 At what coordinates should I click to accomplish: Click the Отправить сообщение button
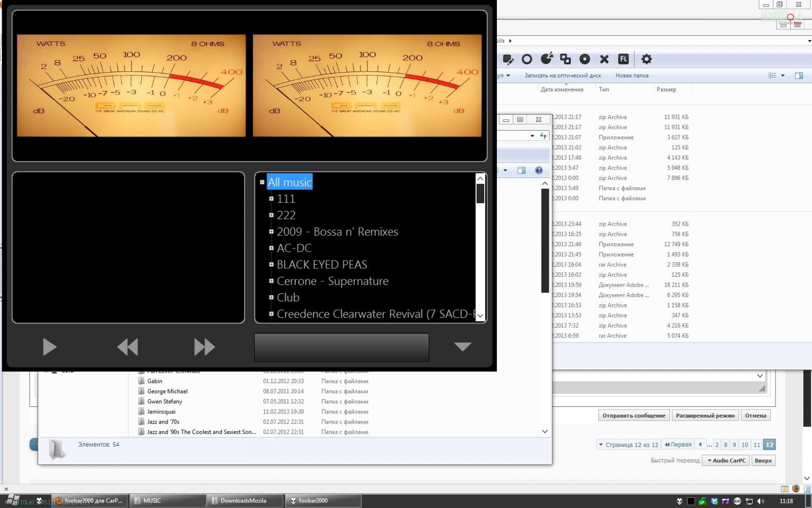(634, 416)
